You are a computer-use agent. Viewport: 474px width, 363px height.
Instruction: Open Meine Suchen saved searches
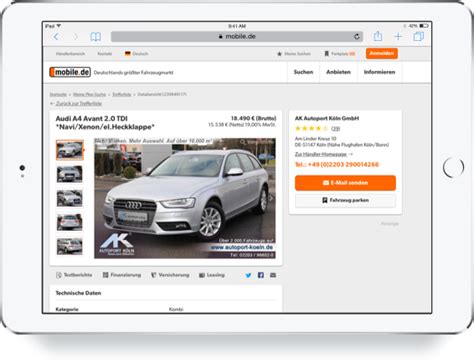point(294,54)
